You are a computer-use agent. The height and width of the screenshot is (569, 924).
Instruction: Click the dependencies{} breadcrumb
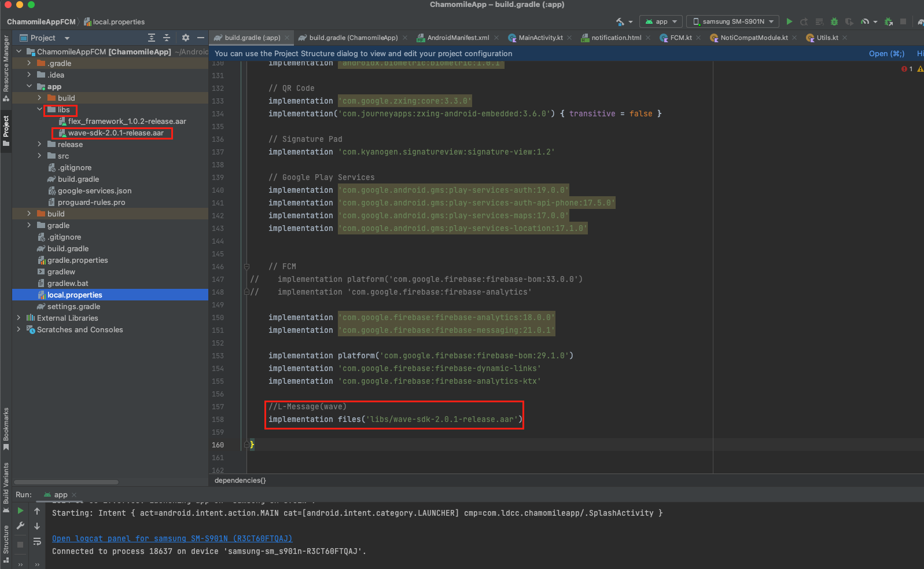coord(240,480)
